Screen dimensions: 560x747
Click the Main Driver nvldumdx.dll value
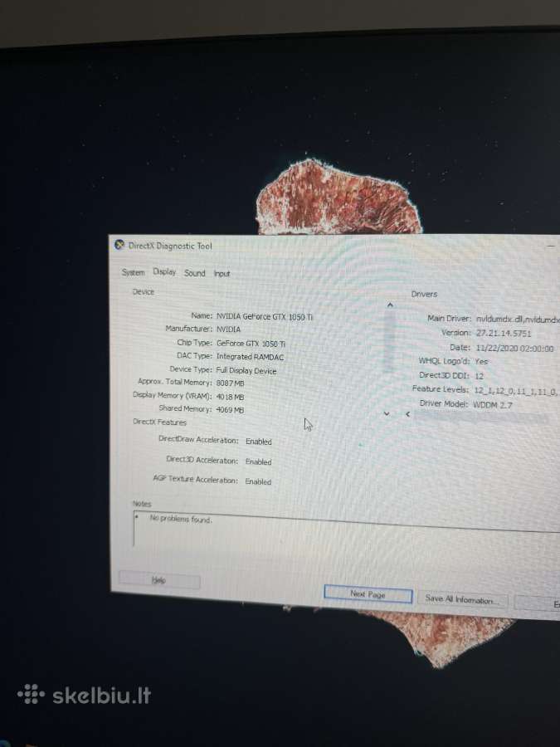point(518,320)
